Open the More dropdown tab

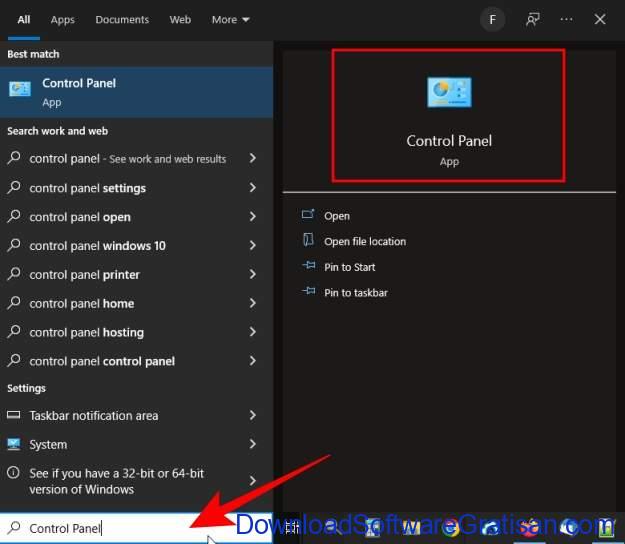(x=230, y=20)
